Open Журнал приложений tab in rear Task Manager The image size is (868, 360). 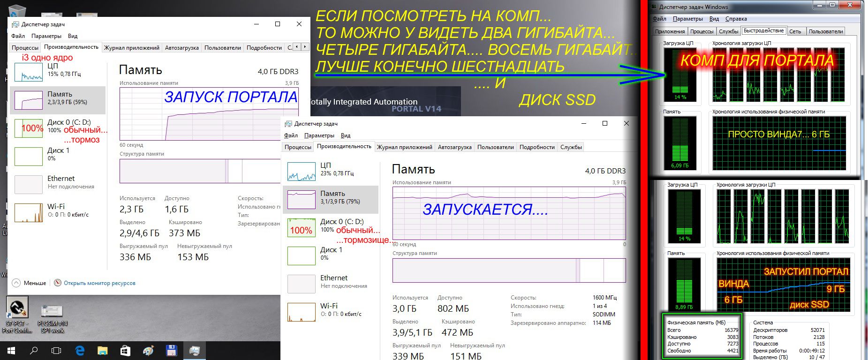point(132,47)
